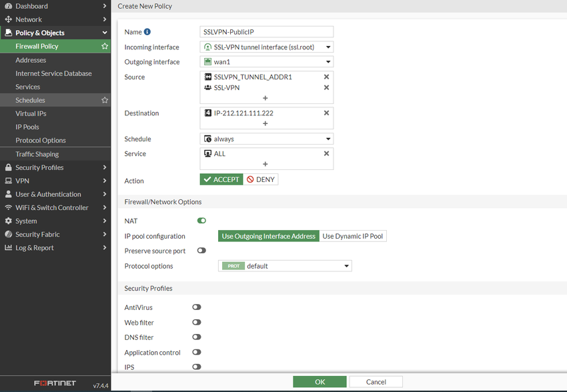Viewport: 567px width, 392px height.
Task: Disable the NAT toggle
Action: [201, 221]
